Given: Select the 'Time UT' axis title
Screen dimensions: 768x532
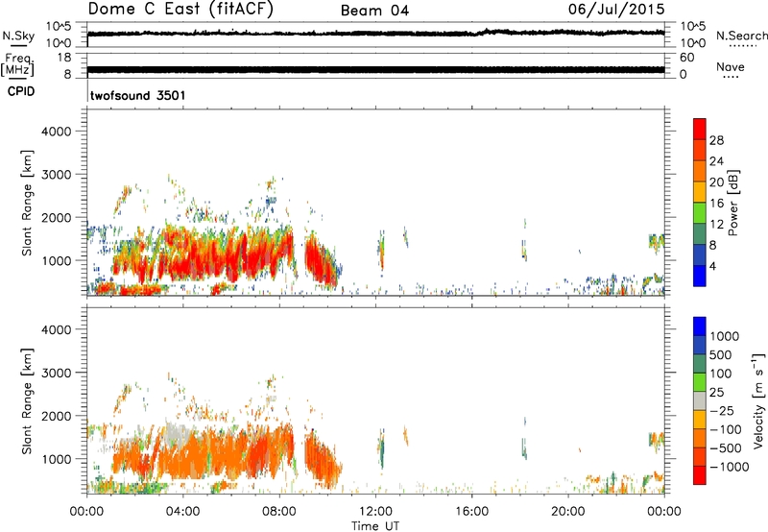Looking at the screenshot, I should click(375, 526).
